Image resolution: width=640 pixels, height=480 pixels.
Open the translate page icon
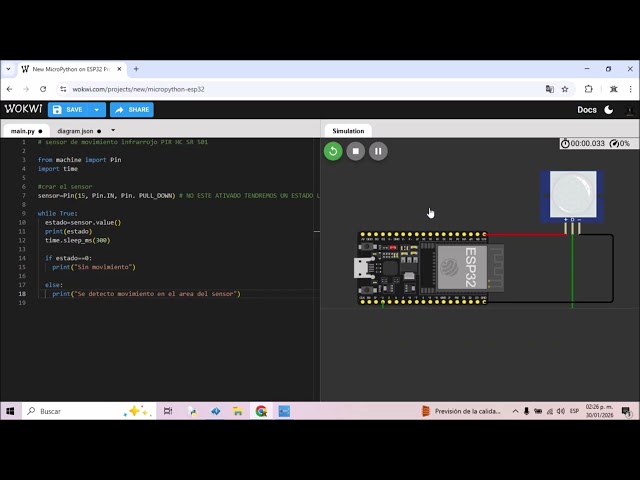click(549, 89)
